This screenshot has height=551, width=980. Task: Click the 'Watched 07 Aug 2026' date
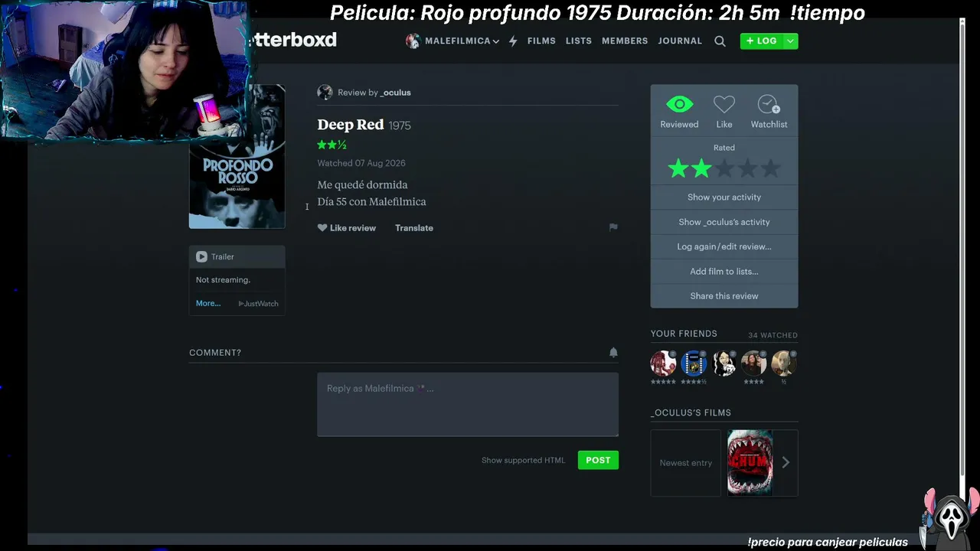click(361, 163)
